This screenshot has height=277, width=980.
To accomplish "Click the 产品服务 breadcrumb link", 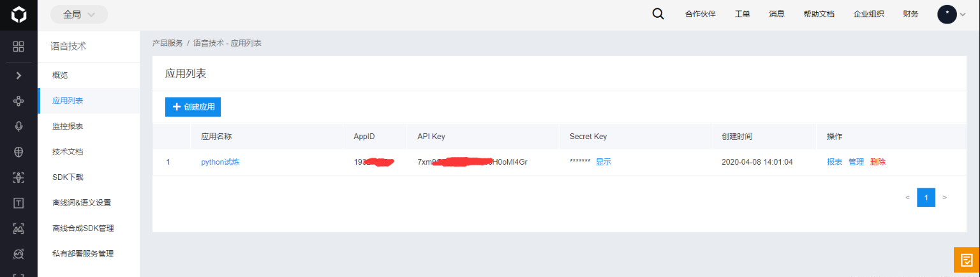I will tap(168, 43).
